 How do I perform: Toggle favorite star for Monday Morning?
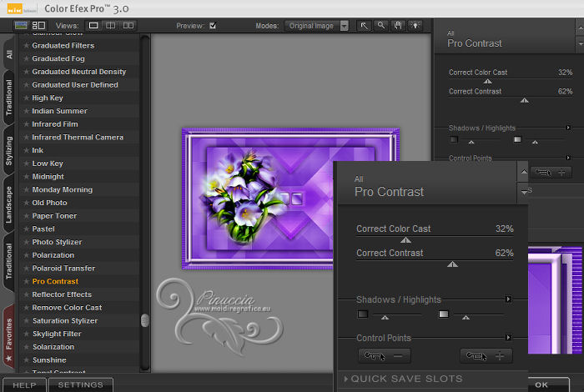coord(26,189)
